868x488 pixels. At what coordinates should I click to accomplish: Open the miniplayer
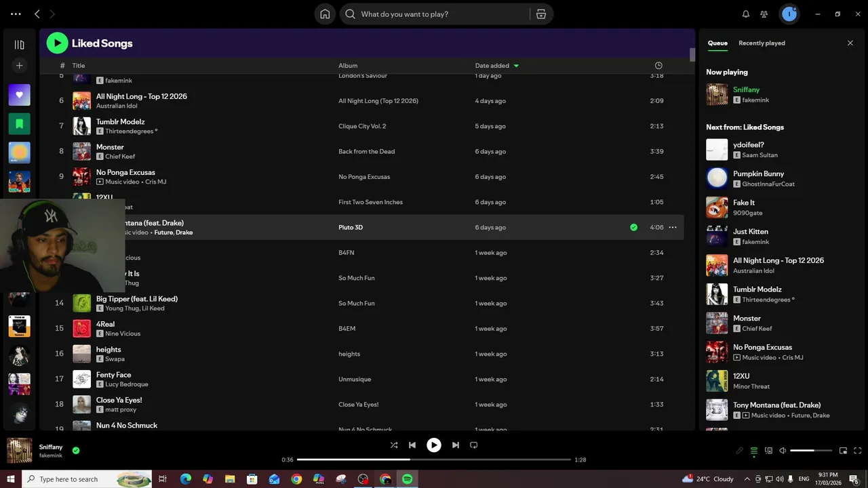[x=844, y=451]
